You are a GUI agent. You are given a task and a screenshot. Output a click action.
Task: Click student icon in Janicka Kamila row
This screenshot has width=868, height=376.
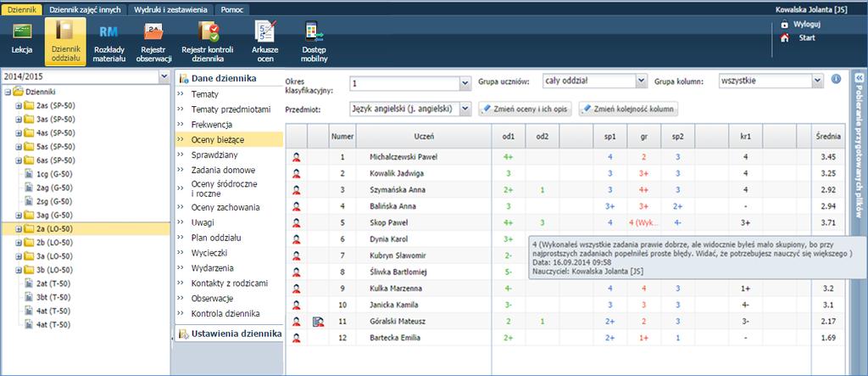pos(296,305)
